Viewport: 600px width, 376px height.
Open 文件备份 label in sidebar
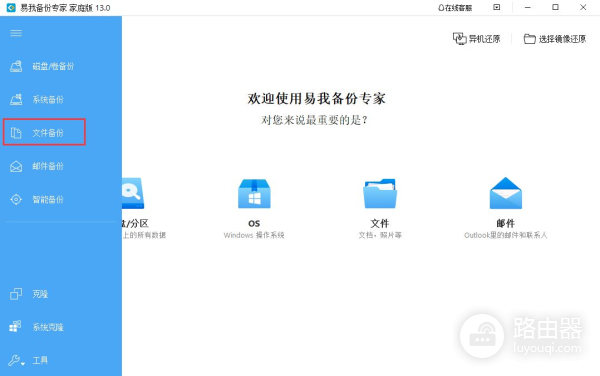(x=48, y=133)
